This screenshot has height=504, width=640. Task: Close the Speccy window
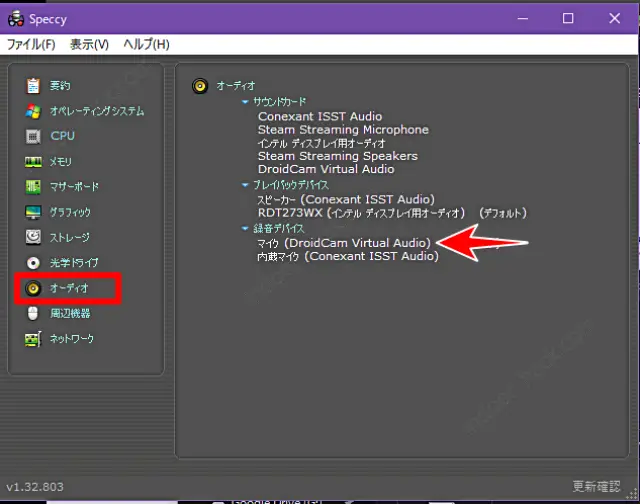[x=615, y=18]
